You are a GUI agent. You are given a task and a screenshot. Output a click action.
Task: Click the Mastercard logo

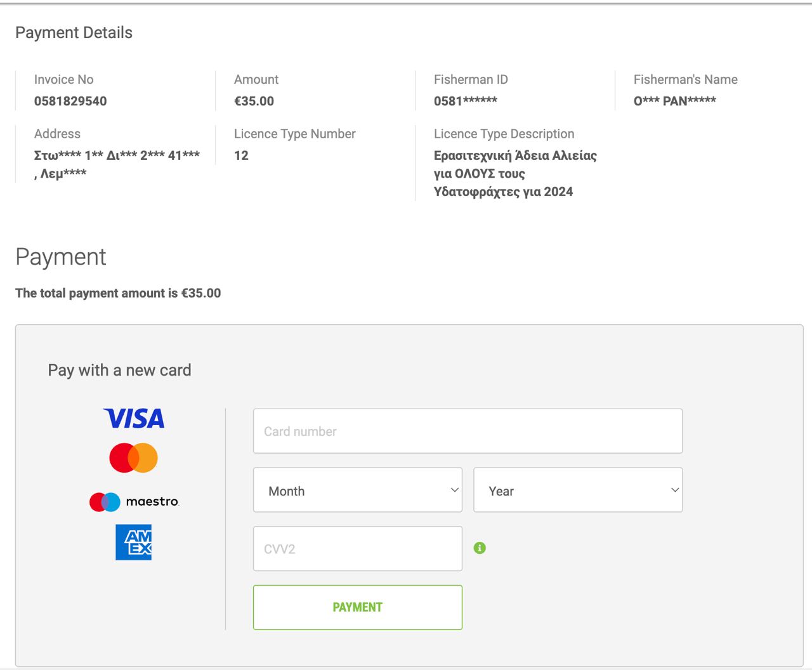(133, 457)
